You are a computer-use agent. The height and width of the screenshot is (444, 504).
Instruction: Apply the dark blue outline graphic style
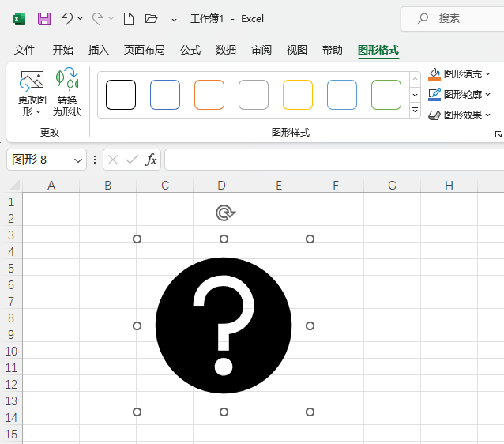165,95
